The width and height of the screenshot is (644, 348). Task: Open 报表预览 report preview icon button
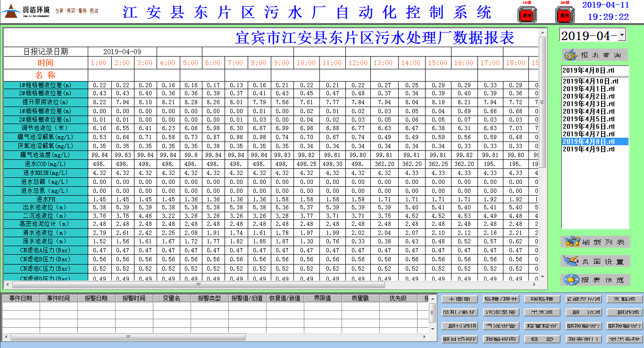(x=594, y=280)
